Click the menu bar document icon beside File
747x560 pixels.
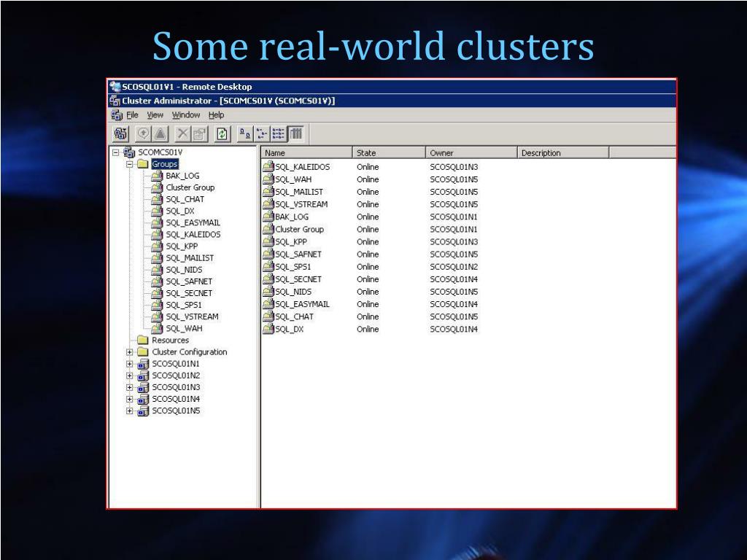pos(117,114)
